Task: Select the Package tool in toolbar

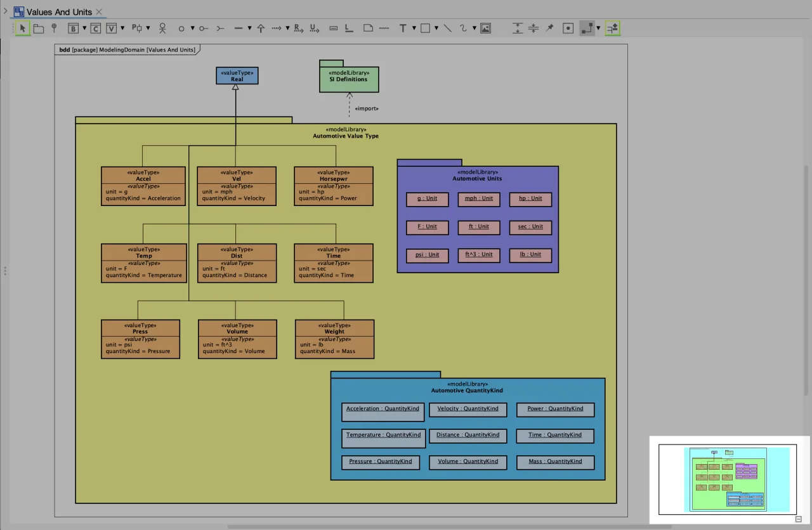Action: pyautogui.click(x=39, y=29)
